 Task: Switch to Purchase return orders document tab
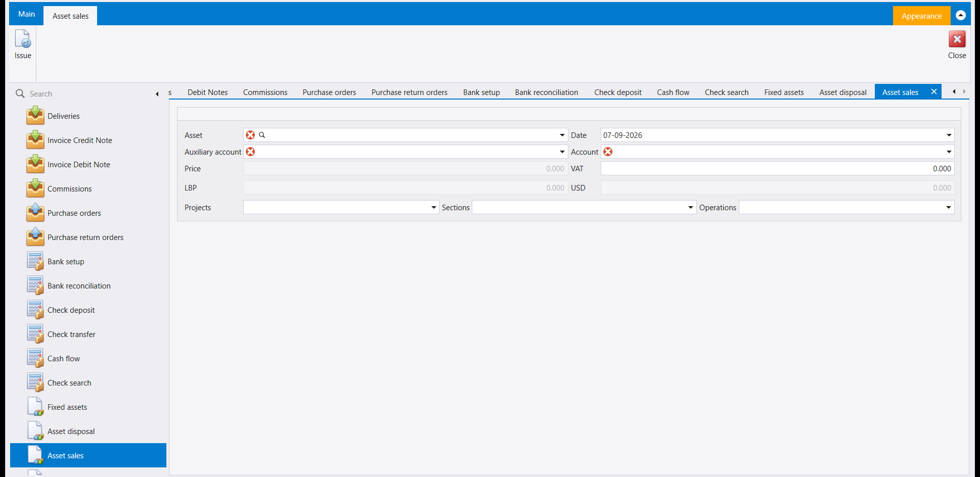409,92
